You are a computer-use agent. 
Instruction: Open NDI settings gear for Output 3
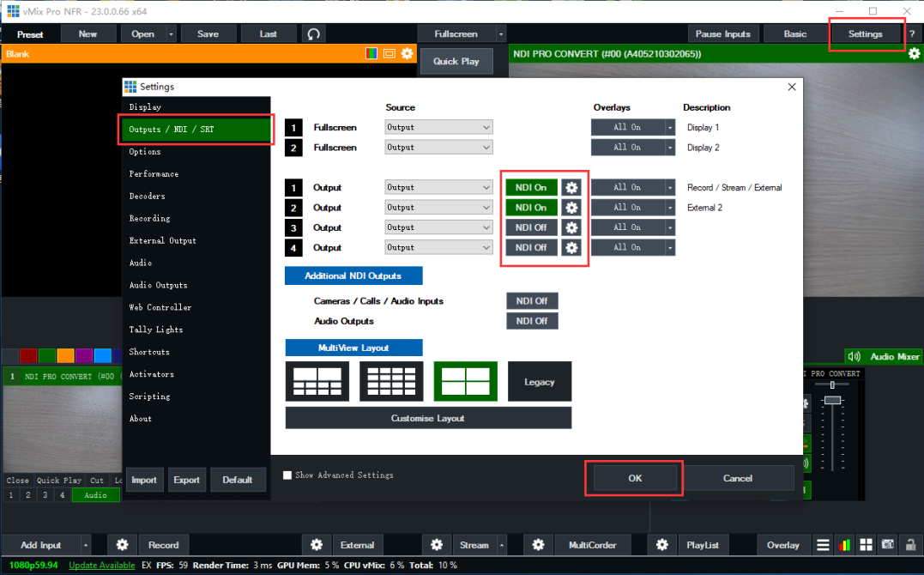tap(571, 227)
